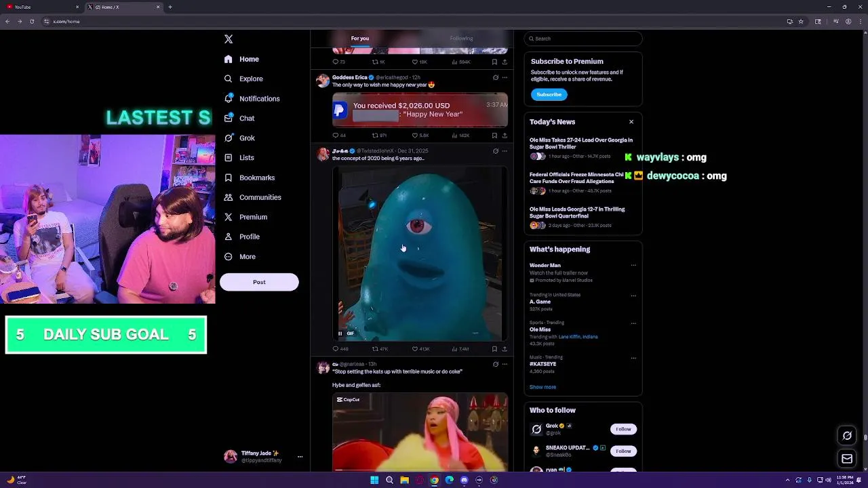Open Notifications in the sidebar
This screenshot has height=488, width=868.
[252, 98]
